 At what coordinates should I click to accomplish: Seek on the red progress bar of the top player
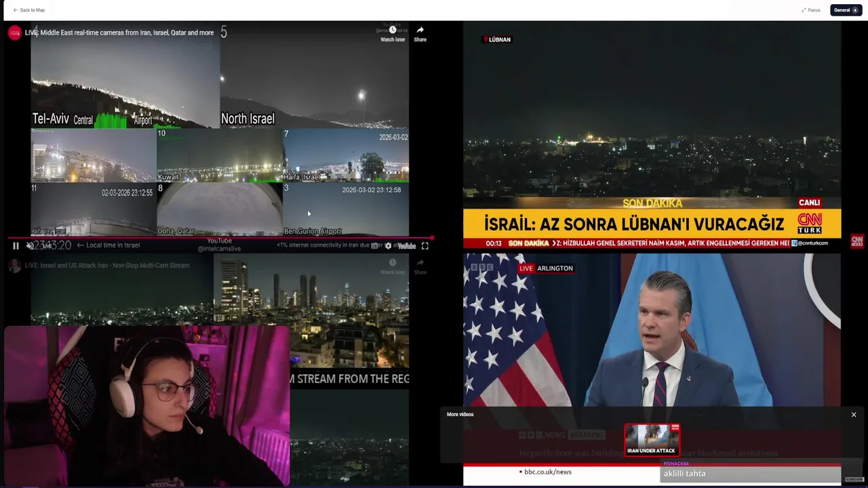(219, 238)
